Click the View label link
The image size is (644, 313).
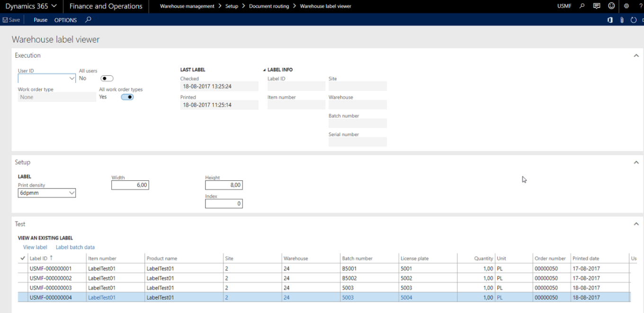pyautogui.click(x=35, y=247)
